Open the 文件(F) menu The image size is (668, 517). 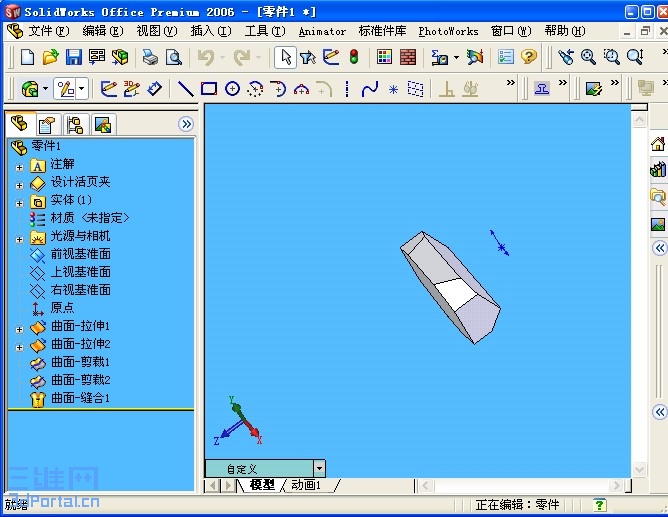[49, 31]
